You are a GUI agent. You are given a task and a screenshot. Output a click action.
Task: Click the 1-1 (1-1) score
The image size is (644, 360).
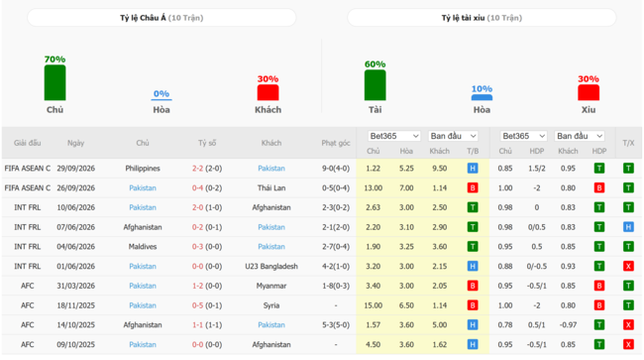pos(207,324)
